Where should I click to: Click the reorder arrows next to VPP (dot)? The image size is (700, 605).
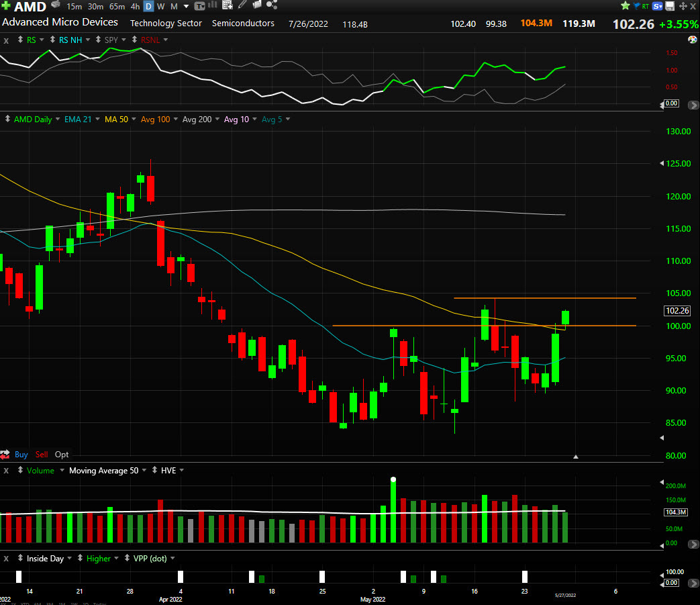tap(127, 558)
